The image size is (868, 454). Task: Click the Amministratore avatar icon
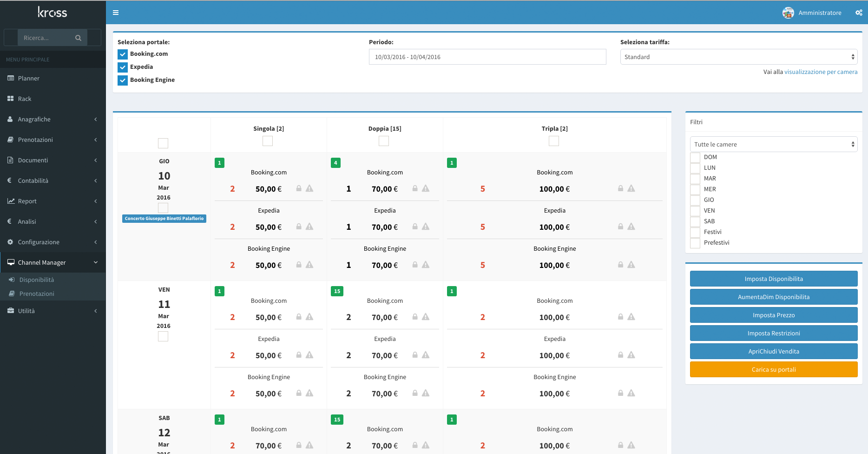(788, 13)
